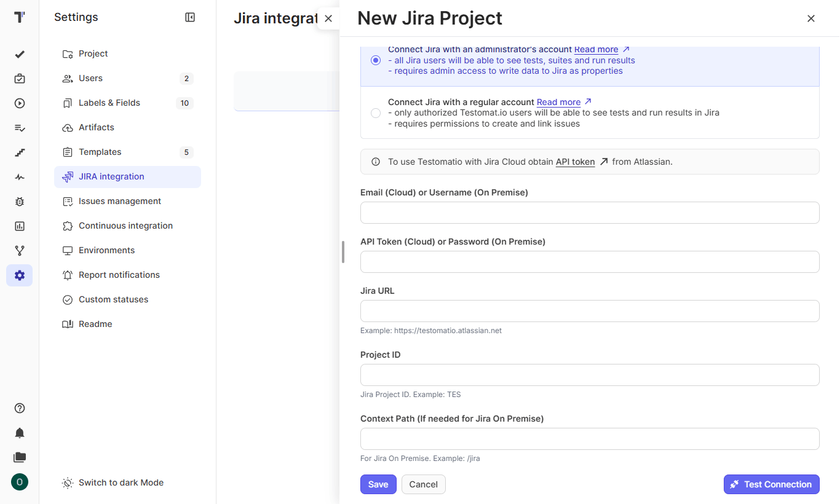Open Plans via checklist sidebar icon

click(20, 128)
